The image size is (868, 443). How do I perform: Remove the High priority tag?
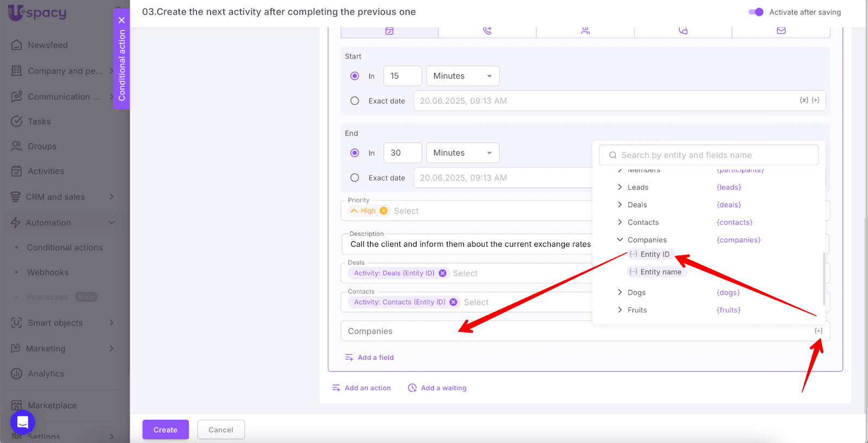(x=384, y=211)
